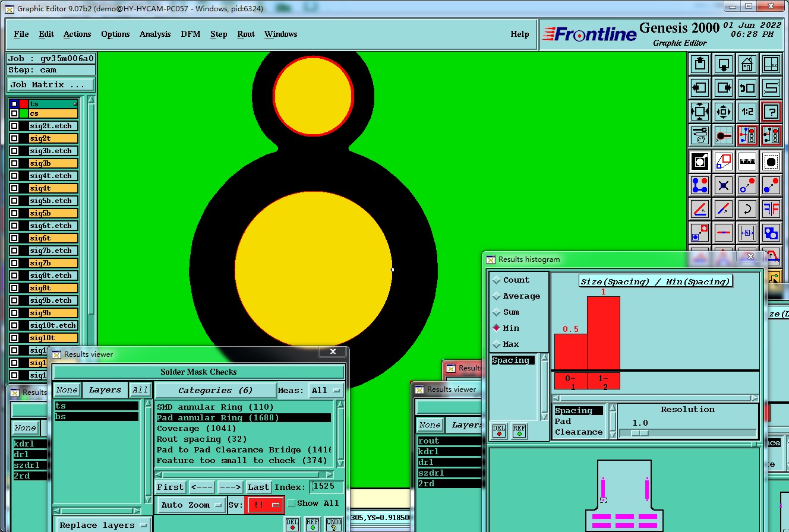Select Rout spacing (32) category
This screenshot has height=532, width=789.
click(x=201, y=439)
